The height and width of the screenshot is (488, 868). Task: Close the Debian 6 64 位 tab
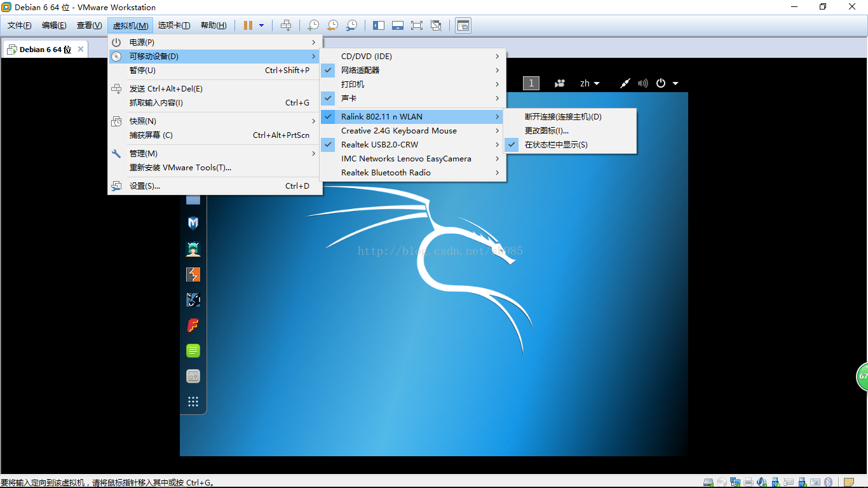(81, 49)
